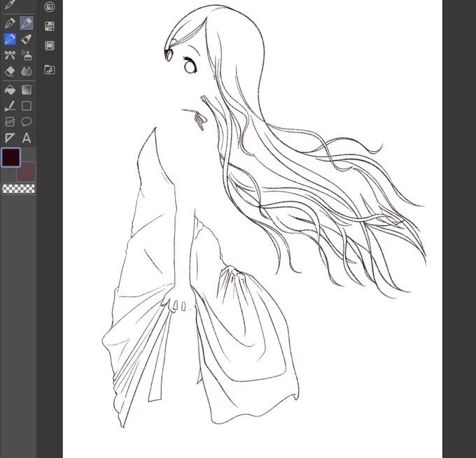The image size is (476, 458).
Task: Select the Eraser tool
Action: click(10, 71)
